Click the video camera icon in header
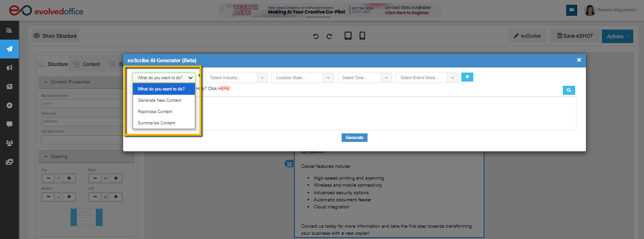Viewport: 644px width, 239px height. pos(572,10)
